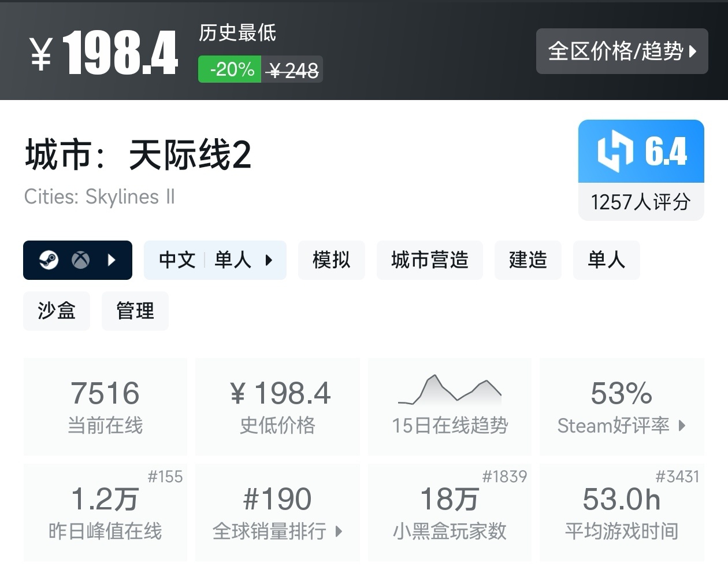Click the #3431 playtime ranking label
728x569 pixels.
coord(677,476)
